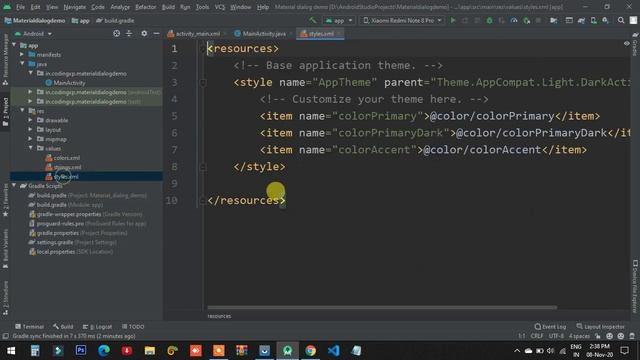Toggle fold marker at closing style line 8
The width and height of the screenshot is (640, 360).
(x=203, y=167)
